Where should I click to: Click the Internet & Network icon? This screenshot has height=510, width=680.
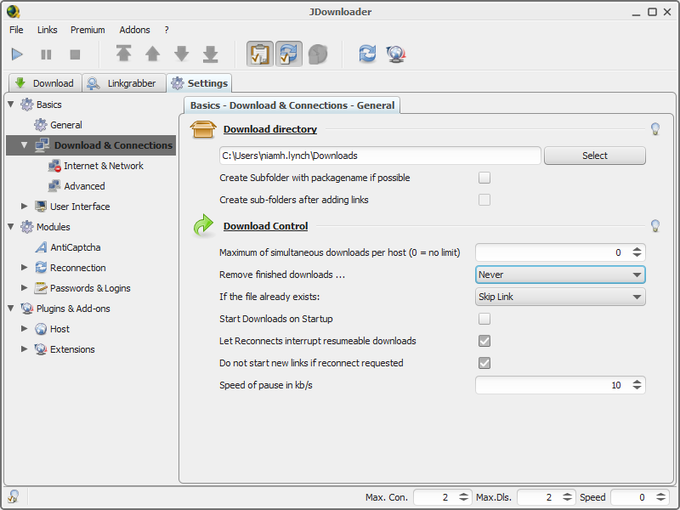pyautogui.click(x=54, y=166)
